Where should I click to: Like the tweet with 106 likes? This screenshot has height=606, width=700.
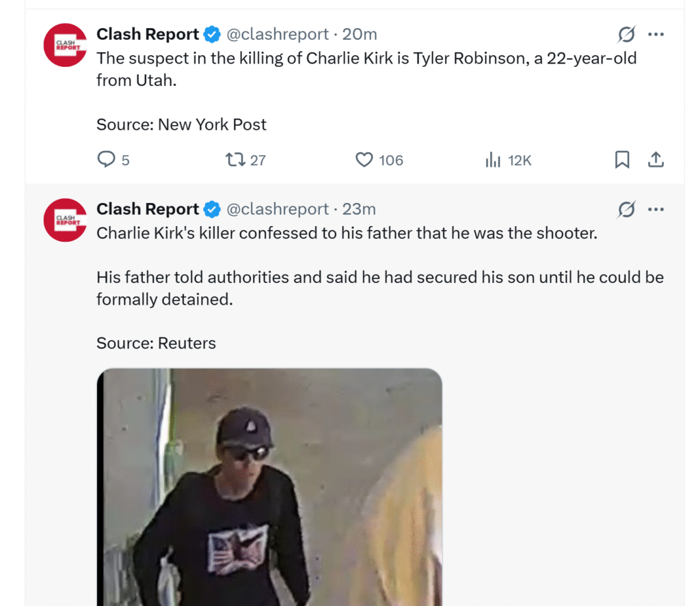click(364, 160)
